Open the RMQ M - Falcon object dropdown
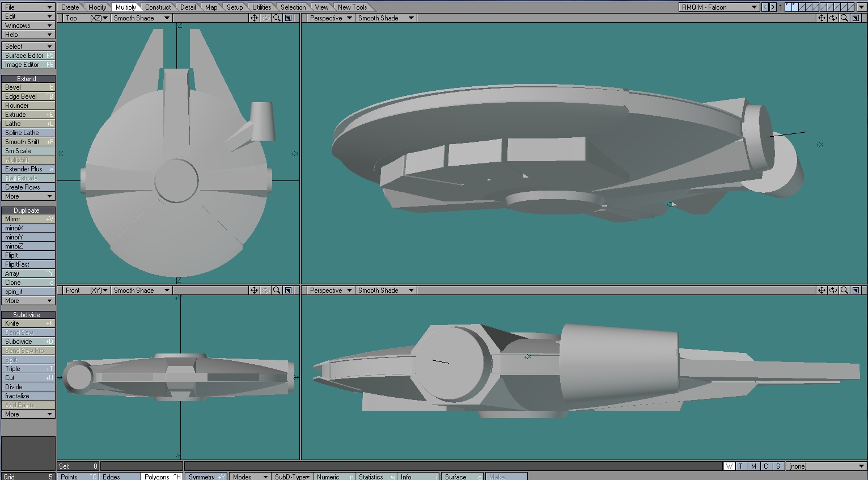Image resolution: width=868 pixels, height=480 pixels. pos(719,7)
